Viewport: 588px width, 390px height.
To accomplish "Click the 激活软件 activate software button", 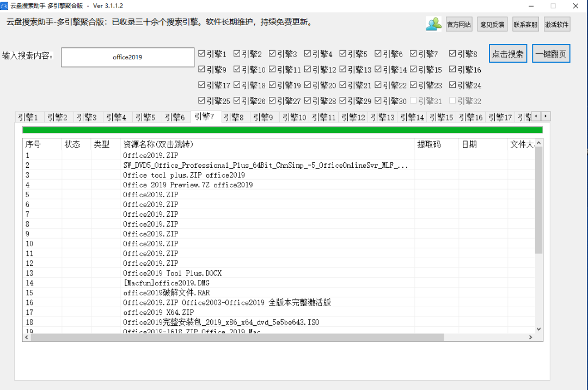I will (x=556, y=25).
